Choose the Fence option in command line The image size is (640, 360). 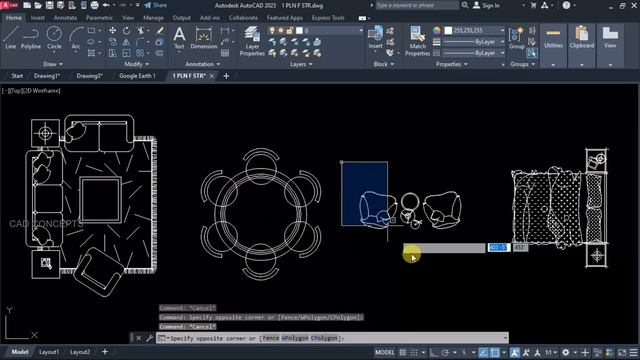point(271,338)
